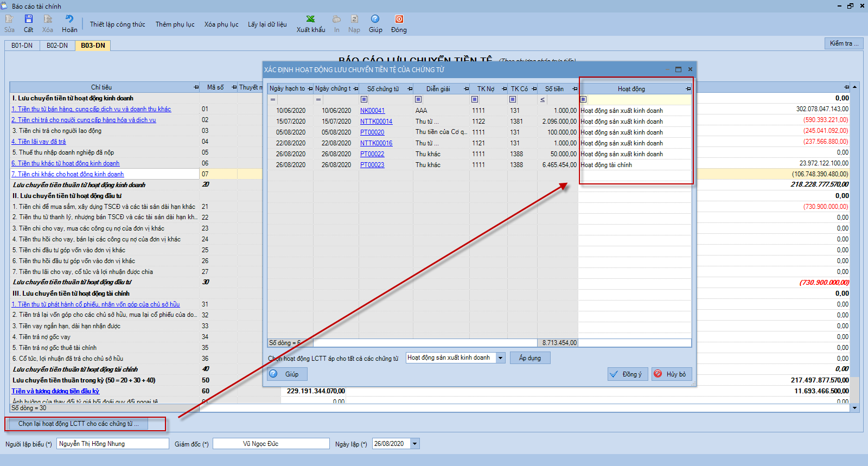Maximize the Xác định hoạt động dialog

(678, 69)
